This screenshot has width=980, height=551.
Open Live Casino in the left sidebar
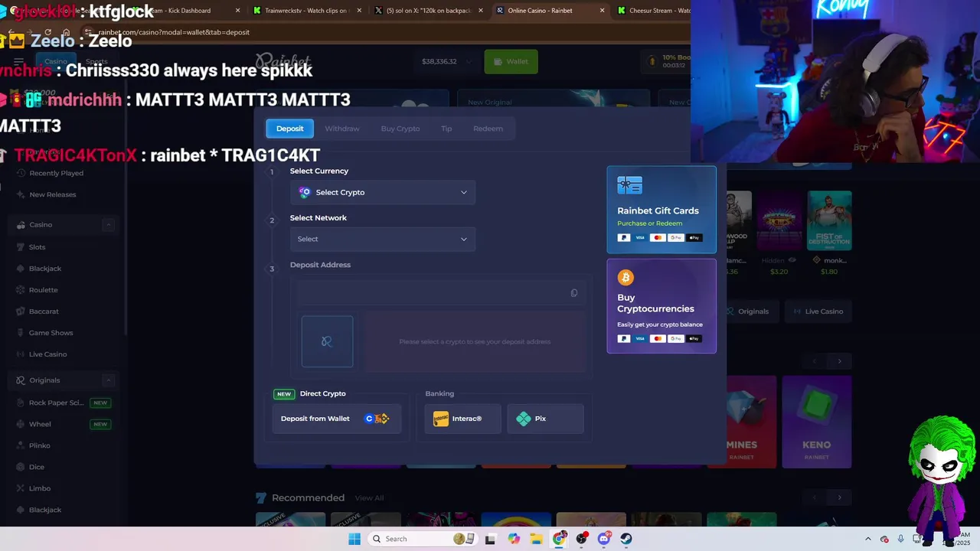[x=47, y=354]
